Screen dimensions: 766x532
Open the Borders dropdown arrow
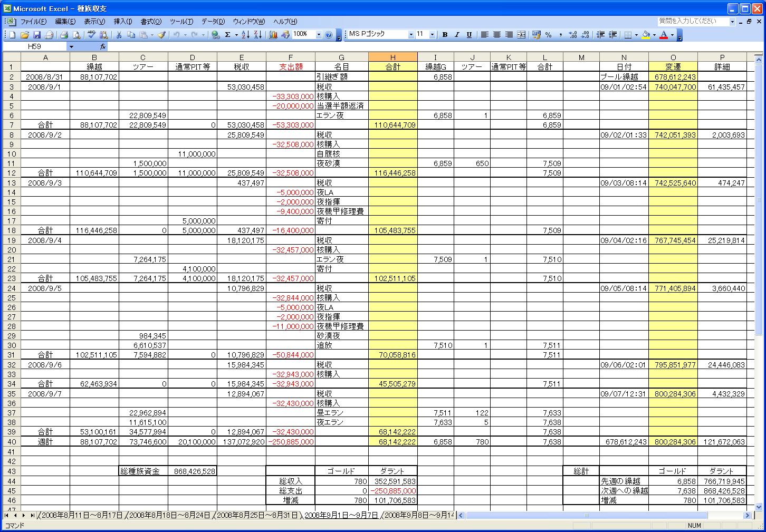tap(636, 35)
